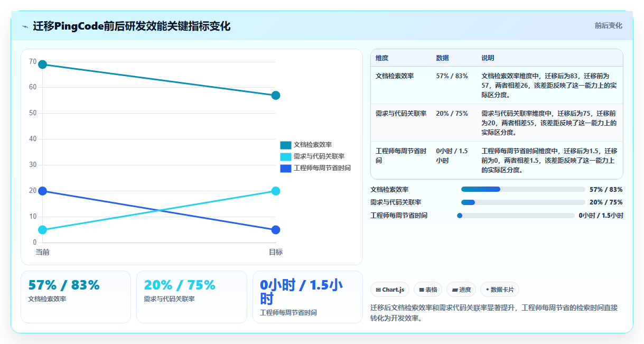
Task: Click the page title 迁移PingCode前后研发效能关键指标变化
Action: 132,26
